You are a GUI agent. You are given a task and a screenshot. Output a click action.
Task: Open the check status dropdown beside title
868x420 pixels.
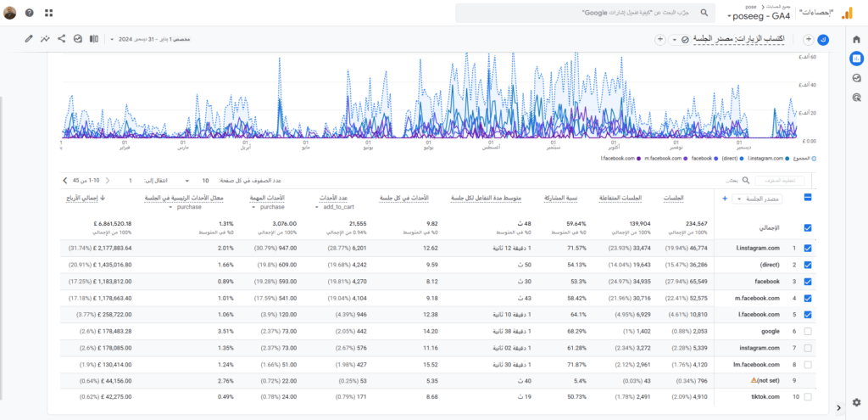[678, 39]
